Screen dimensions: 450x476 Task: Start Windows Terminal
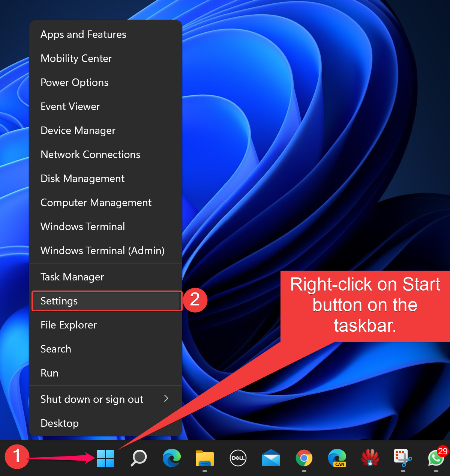[x=105, y=227]
